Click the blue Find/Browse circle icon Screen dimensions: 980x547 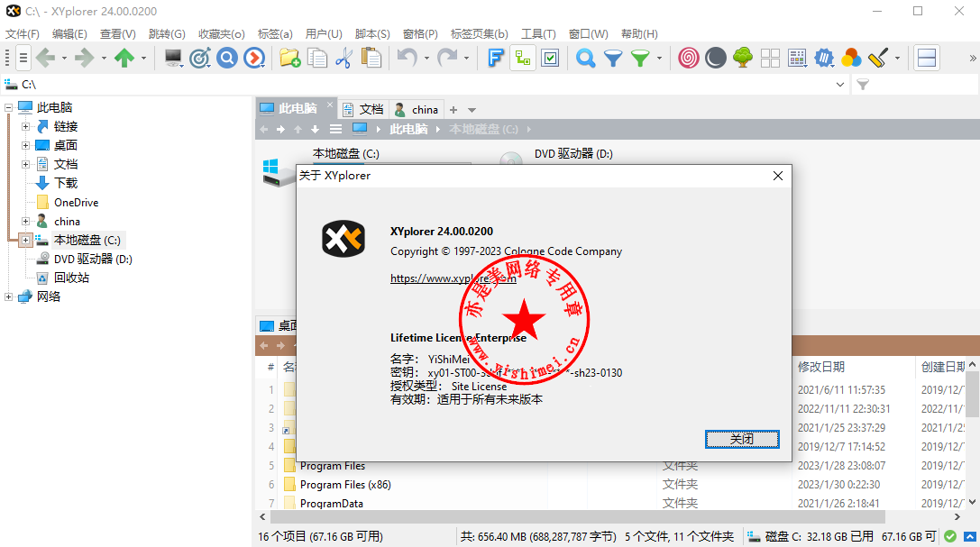(227, 58)
